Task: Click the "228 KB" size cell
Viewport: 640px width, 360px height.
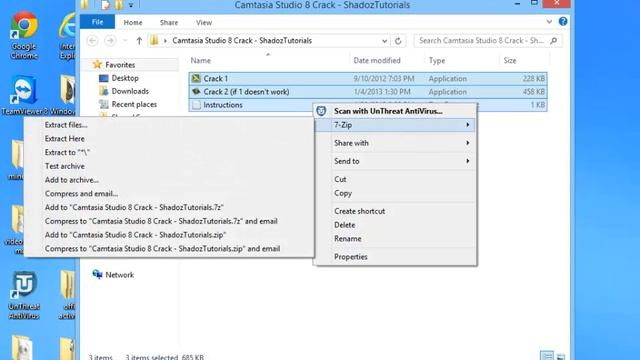Action: pos(533,78)
